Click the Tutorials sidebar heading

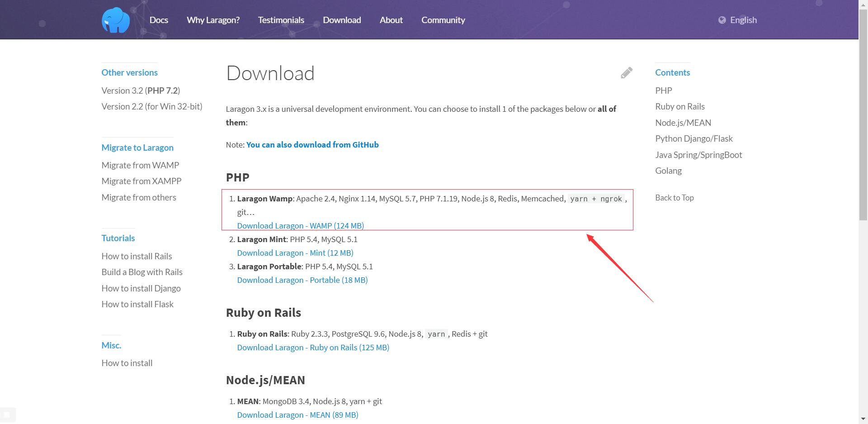pyautogui.click(x=118, y=238)
